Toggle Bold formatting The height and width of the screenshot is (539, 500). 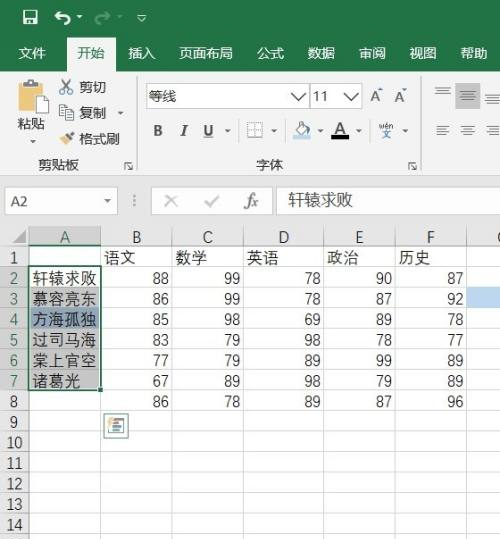click(158, 131)
